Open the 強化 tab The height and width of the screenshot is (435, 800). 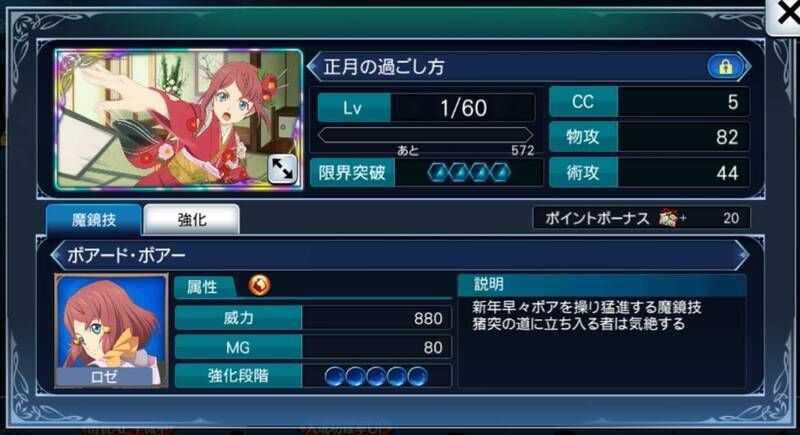coord(192,220)
